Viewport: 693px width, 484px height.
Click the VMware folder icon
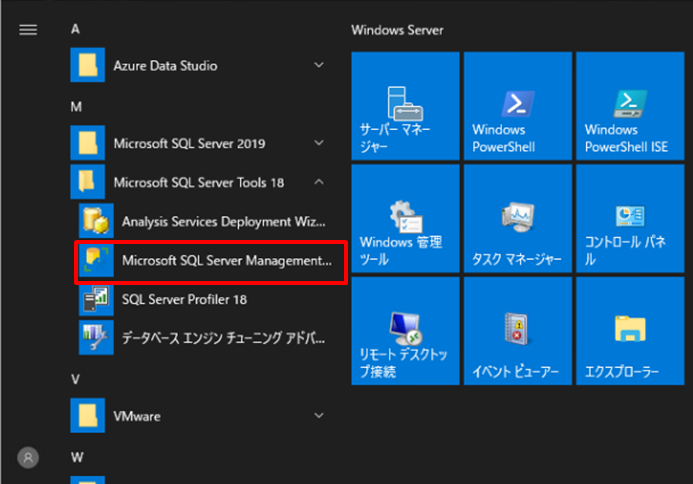pos(88,415)
